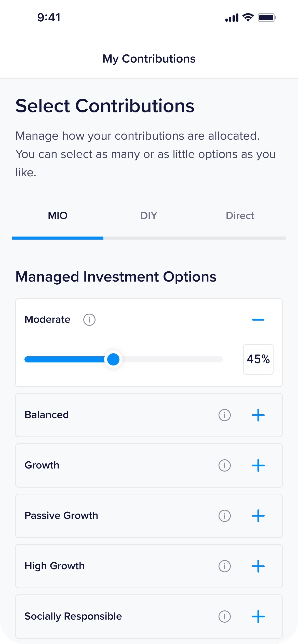Open the Direct tab
This screenshot has height=644, width=298.
[240, 216]
